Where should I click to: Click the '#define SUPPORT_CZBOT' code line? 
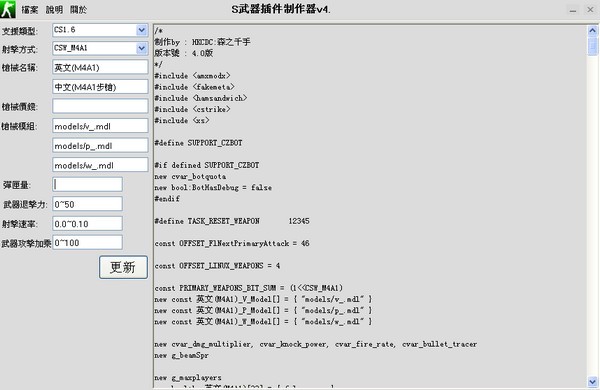click(x=199, y=143)
